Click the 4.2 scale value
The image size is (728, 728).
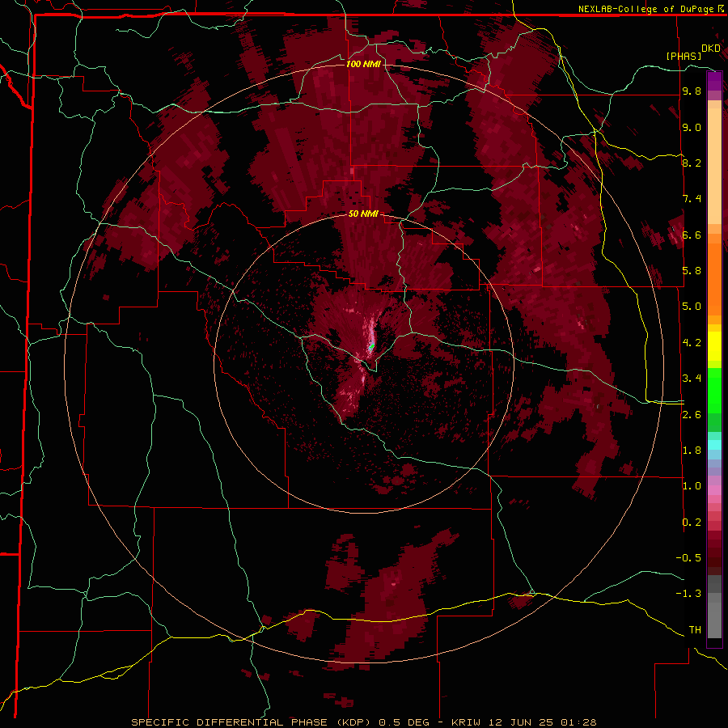click(692, 343)
